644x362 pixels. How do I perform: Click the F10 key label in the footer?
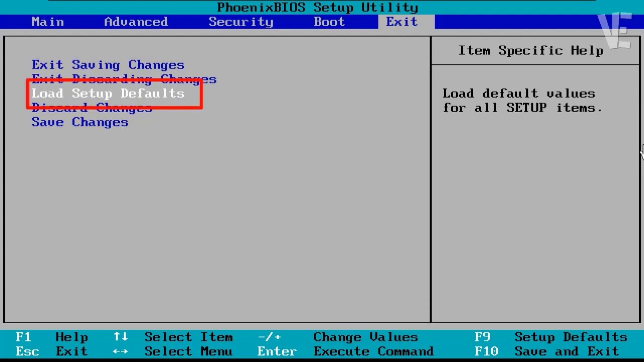487,351
